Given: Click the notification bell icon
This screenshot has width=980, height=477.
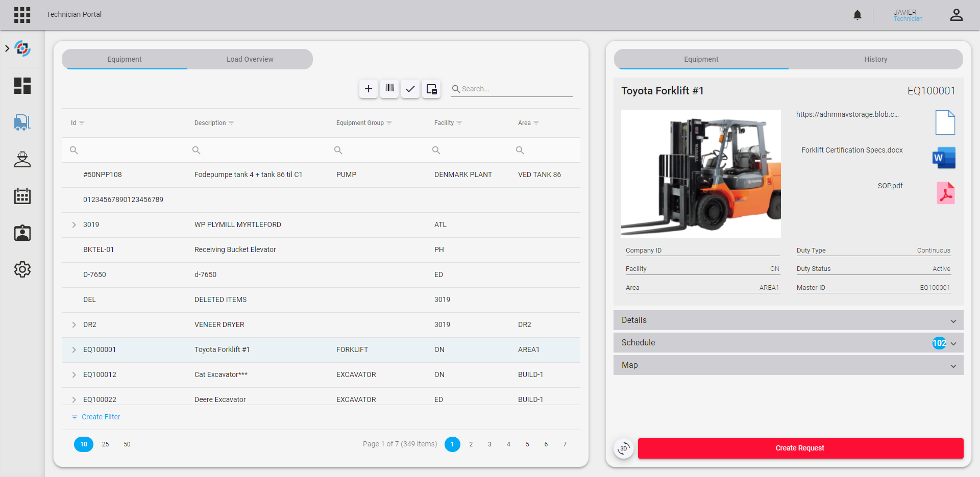Looking at the screenshot, I should tap(857, 15).
